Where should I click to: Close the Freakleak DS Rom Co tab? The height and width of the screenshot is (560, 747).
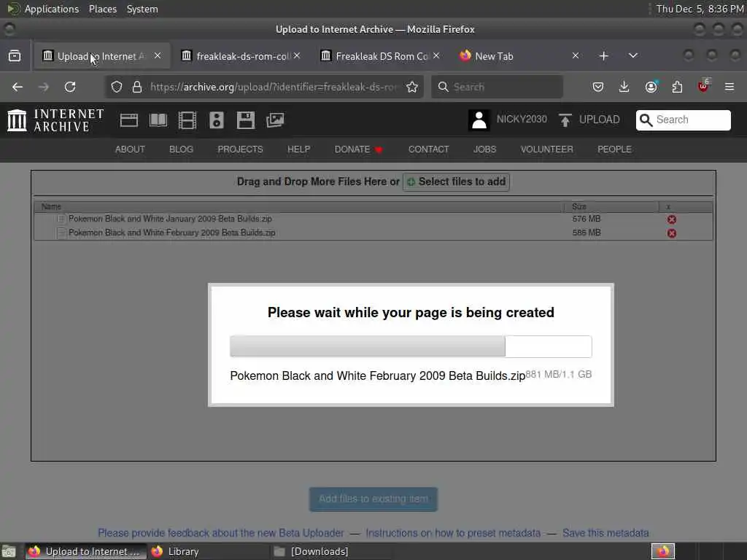tap(436, 55)
